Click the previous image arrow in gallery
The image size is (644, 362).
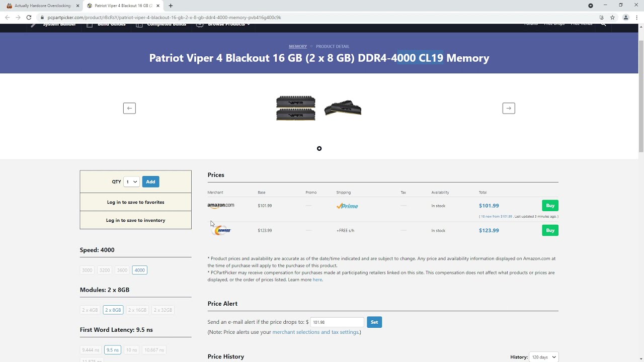point(129,108)
